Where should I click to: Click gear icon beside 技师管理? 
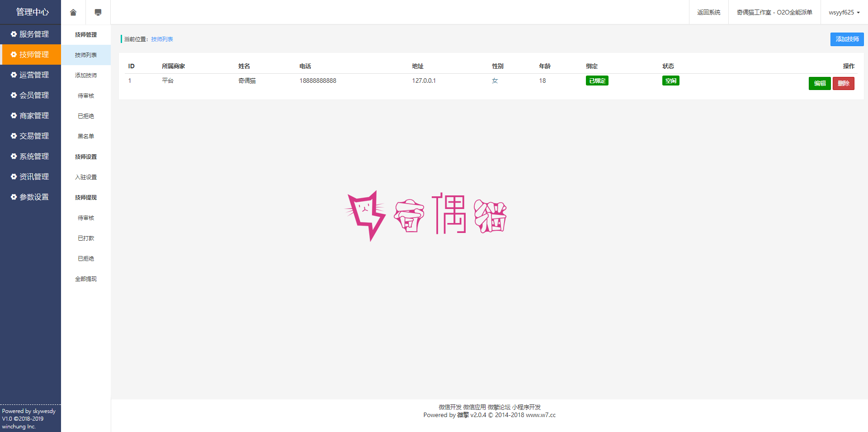coord(14,54)
